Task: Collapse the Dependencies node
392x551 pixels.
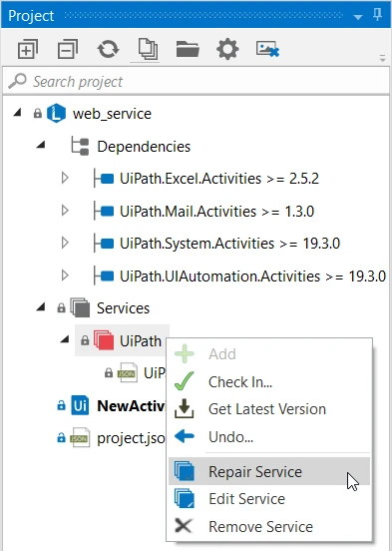Action: click(41, 144)
